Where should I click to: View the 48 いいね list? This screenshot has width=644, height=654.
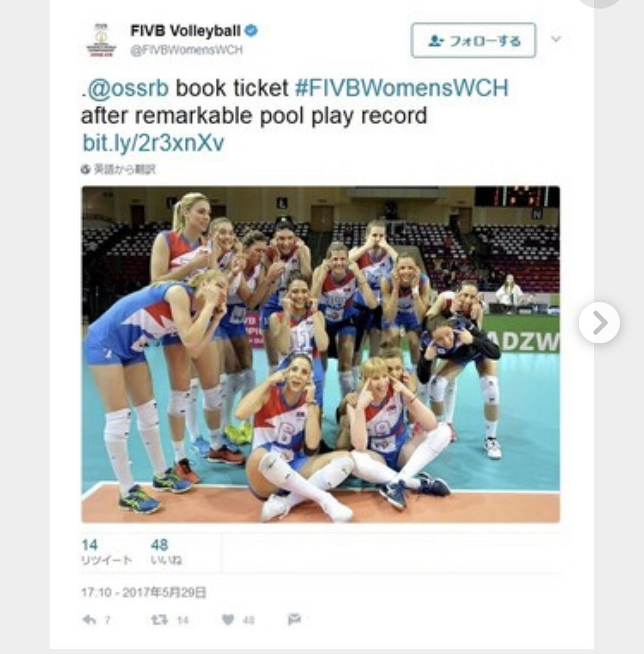point(166,552)
